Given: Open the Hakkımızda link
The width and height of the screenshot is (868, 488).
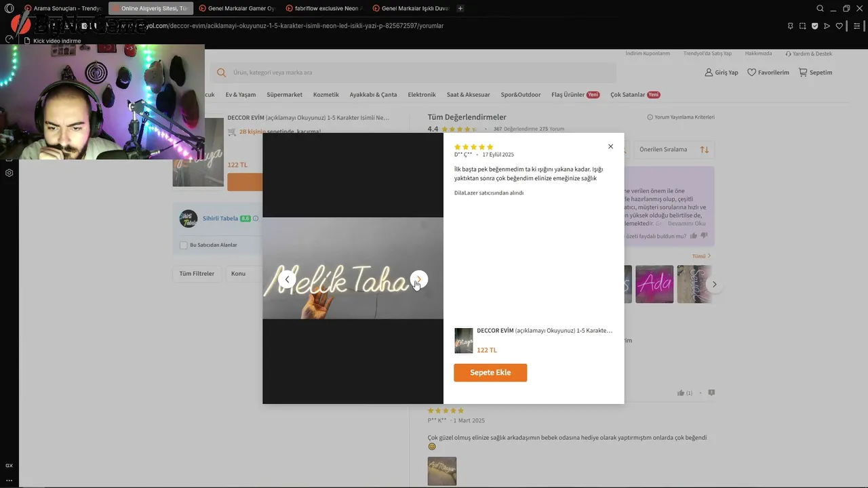Looking at the screenshot, I should point(758,54).
